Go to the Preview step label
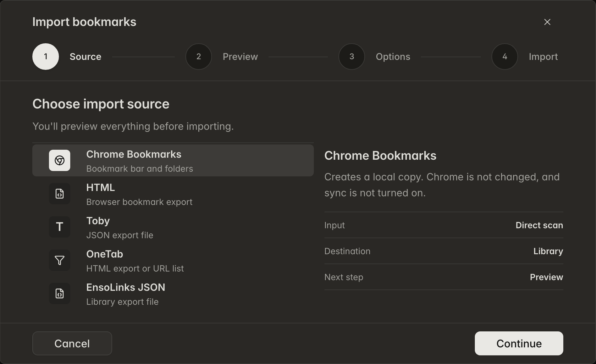This screenshot has height=364, width=596. pos(240,57)
